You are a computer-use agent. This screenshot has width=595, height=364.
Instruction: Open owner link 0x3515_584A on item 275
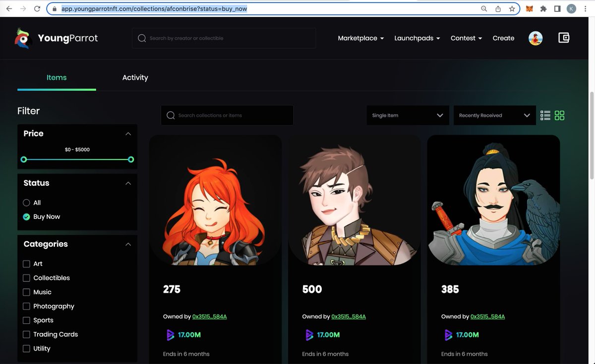pyautogui.click(x=210, y=316)
